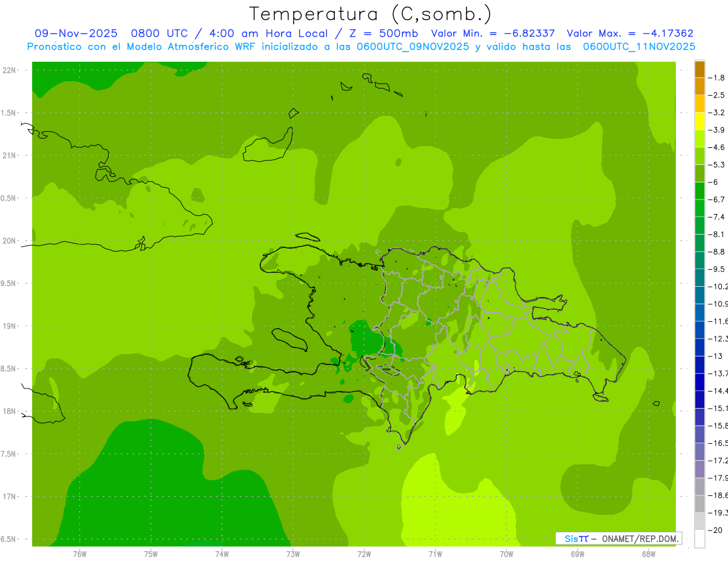This screenshot has height=562, width=728.
Task: Click the legend value '-3.9'
Action: [716, 130]
